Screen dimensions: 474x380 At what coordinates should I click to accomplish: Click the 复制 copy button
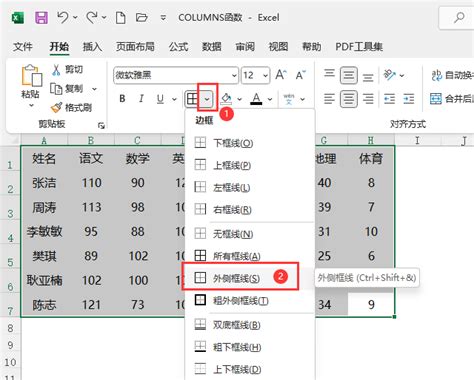click(x=66, y=89)
